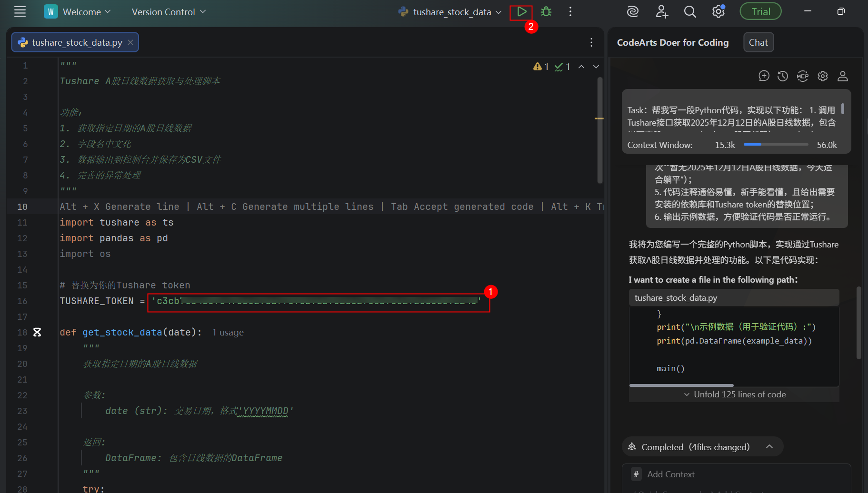This screenshot has width=868, height=493.
Task: Select CodeArts Doer for Coding tab
Action: 673,42
